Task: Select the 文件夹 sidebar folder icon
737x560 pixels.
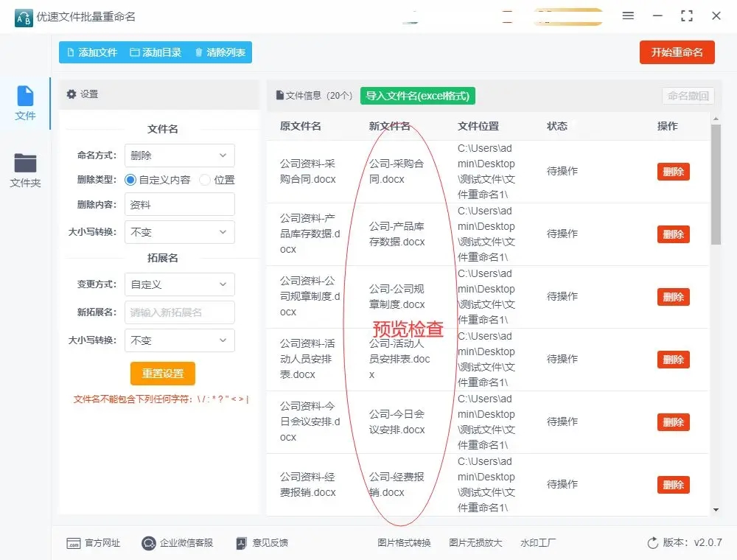Action: pos(25,163)
